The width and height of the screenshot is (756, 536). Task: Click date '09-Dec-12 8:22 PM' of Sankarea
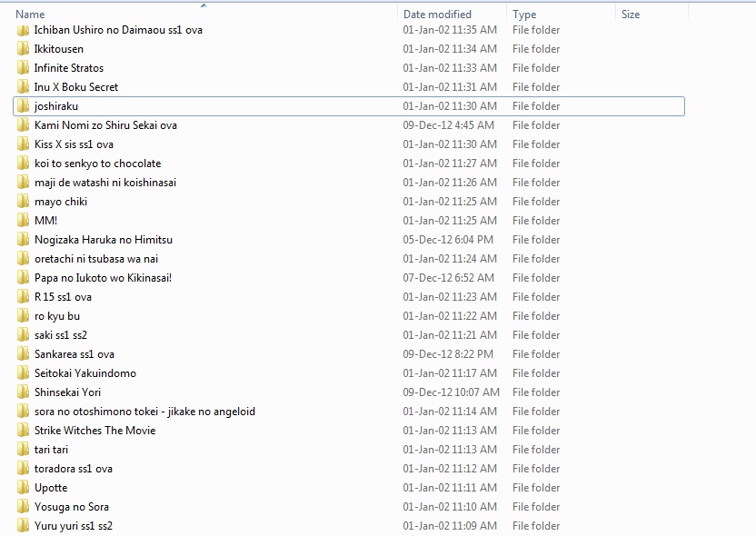(x=448, y=354)
